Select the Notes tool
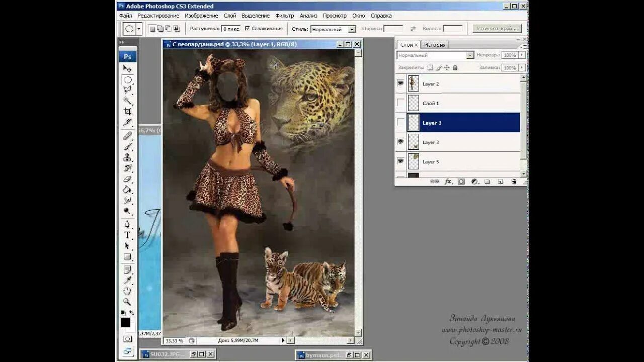 pyautogui.click(x=128, y=270)
